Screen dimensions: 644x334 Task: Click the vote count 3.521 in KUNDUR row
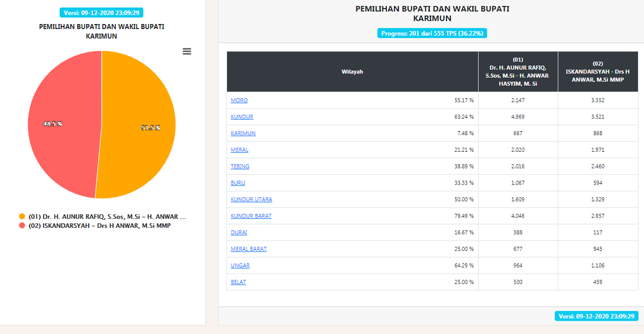[598, 117]
